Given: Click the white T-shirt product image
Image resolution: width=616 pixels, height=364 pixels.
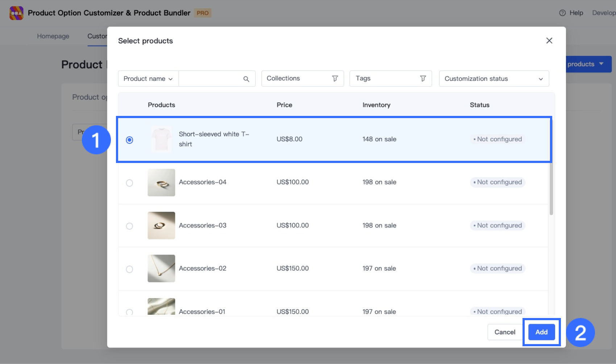Looking at the screenshot, I should [x=161, y=139].
